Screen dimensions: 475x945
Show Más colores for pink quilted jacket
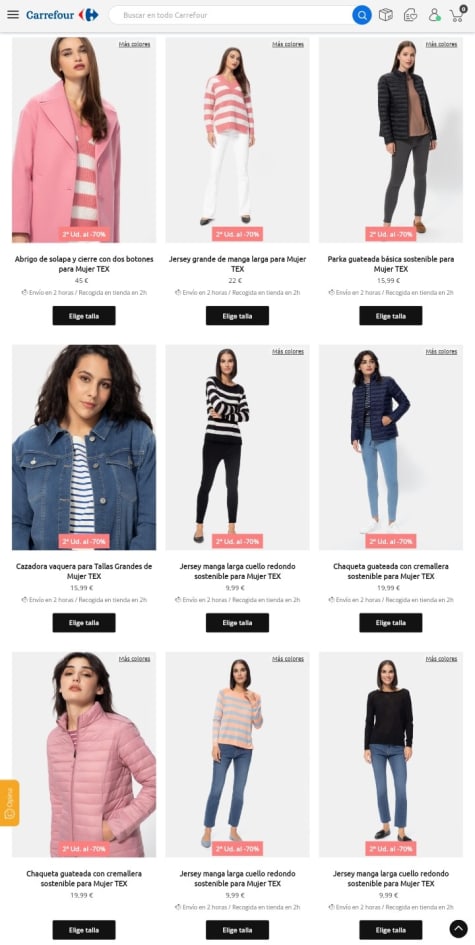(134, 659)
